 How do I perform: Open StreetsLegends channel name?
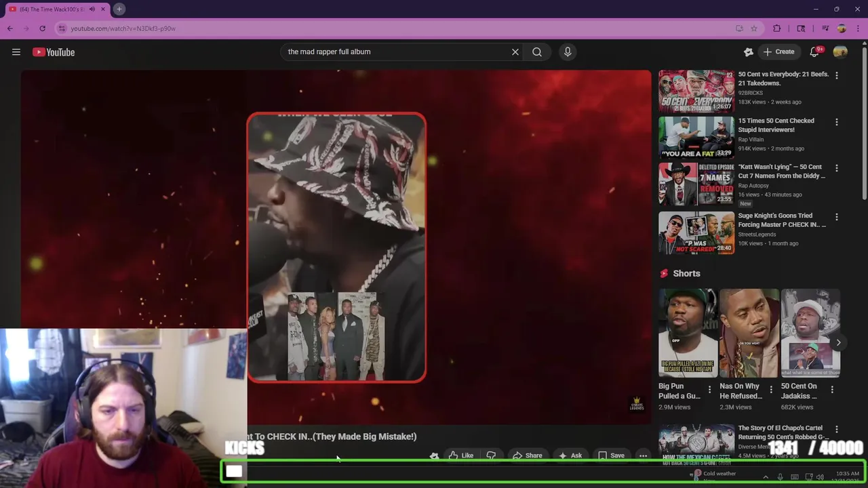(757, 235)
